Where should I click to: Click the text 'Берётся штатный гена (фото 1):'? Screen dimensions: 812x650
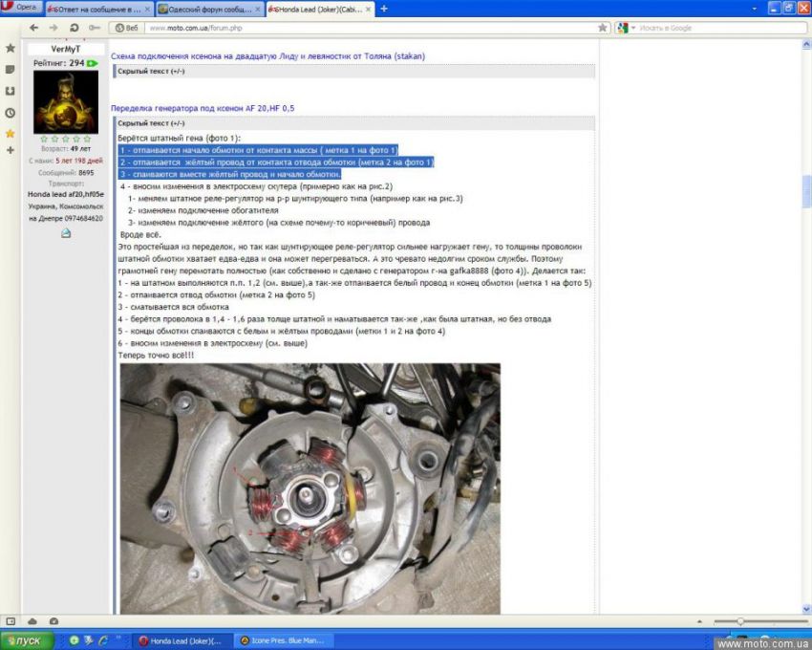click(180, 139)
